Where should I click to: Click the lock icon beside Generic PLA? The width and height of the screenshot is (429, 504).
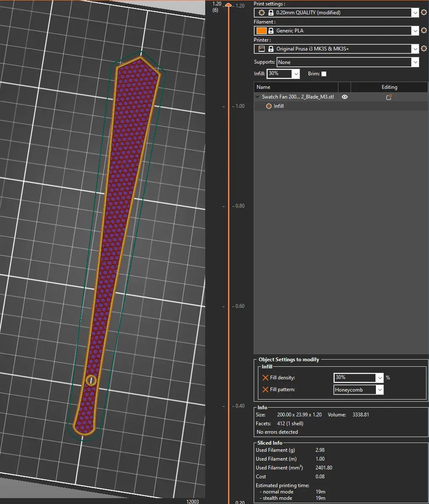[x=271, y=31]
